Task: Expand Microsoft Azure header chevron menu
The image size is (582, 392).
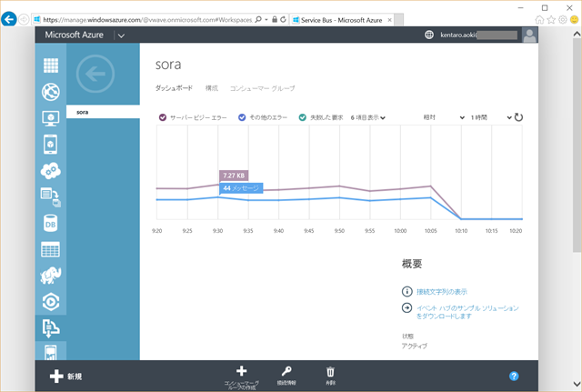Action: (x=121, y=35)
